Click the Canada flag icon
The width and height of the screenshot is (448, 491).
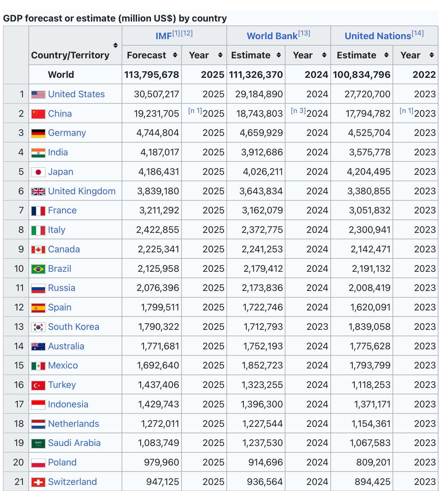tap(38, 250)
